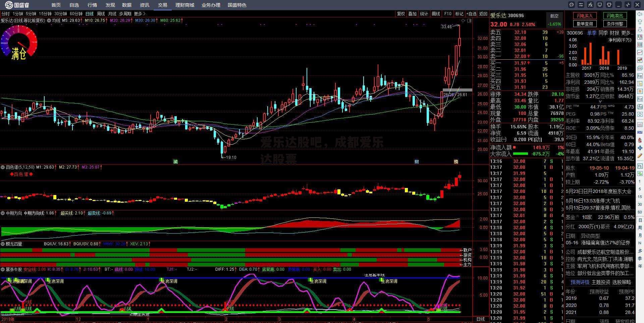Click the Guosheng logo at top left
Image resolution: width=644 pixels, height=323 pixels.
pos(17,5)
